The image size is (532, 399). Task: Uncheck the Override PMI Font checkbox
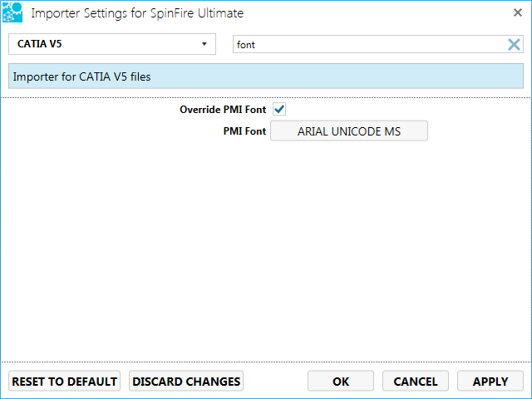pyautogui.click(x=279, y=110)
